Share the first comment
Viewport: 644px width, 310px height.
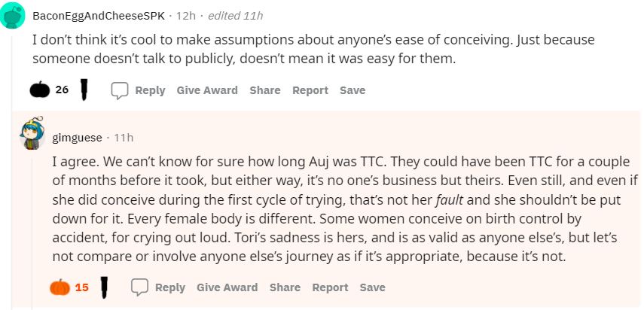pyautogui.click(x=265, y=90)
